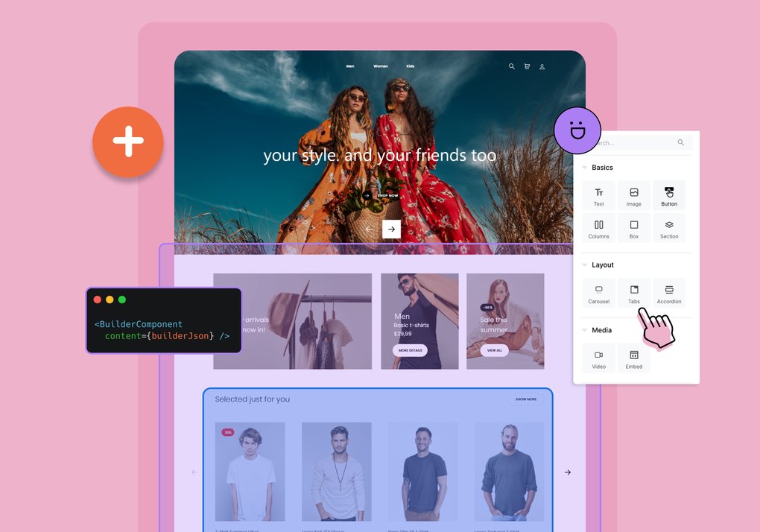
Task: Click the Show More button
Action: [x=526, y=399]
